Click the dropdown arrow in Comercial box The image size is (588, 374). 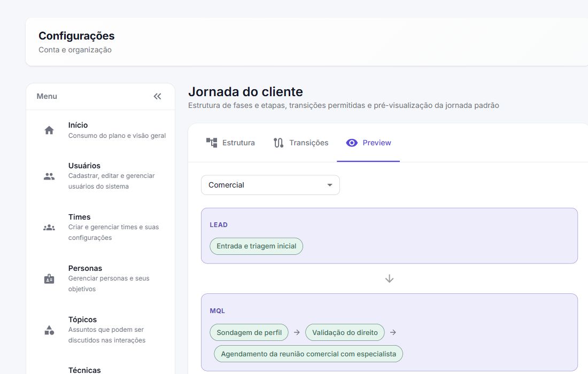tap(330, 185)
